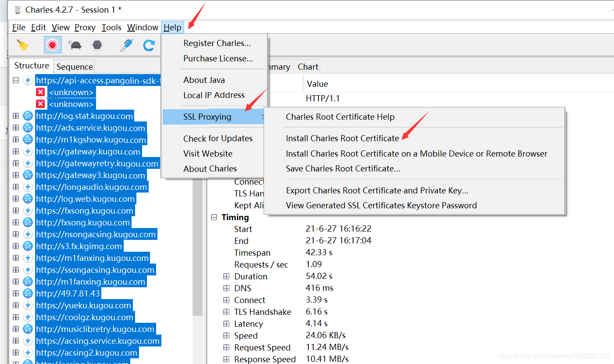This screenshot has height=364, width=614.
Task: Collapse the Timing section
Action: point(214,217)
